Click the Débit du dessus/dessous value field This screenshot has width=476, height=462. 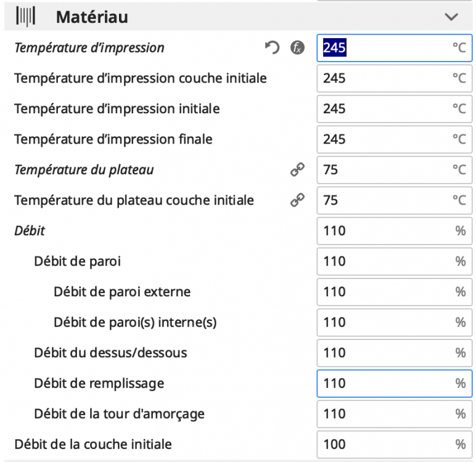pos(394,353)
